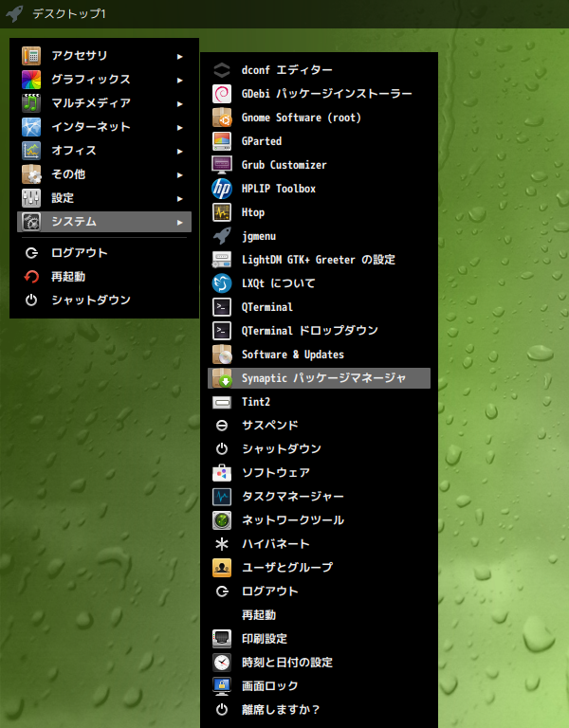This screenshot has width=569, height=728.
Task: Open the グラフィックス category
Action: pos(104,80)
